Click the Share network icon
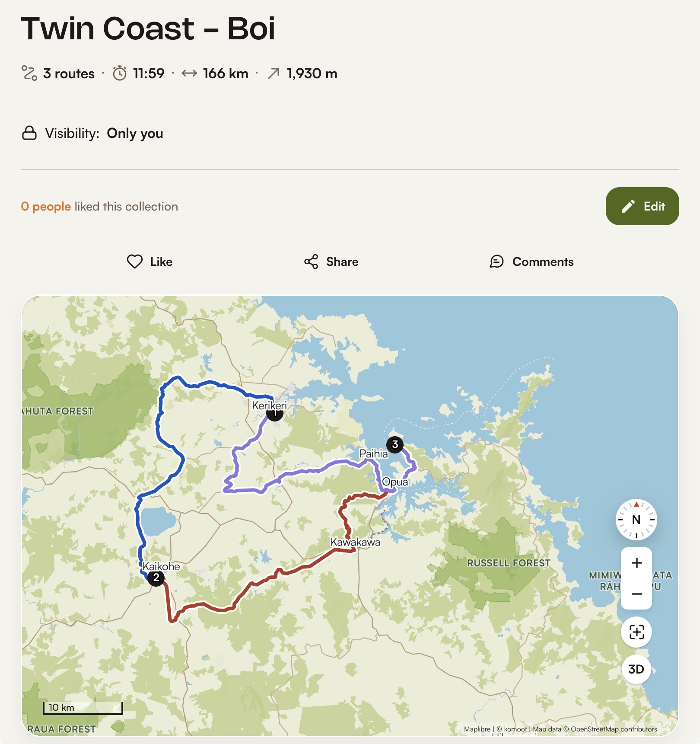 311,262
